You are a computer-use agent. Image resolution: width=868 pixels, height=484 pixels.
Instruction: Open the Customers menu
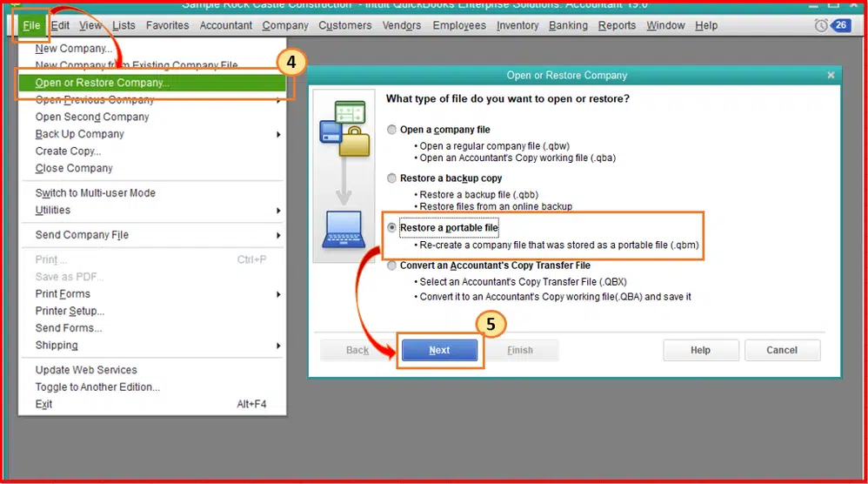click(345, 25)
